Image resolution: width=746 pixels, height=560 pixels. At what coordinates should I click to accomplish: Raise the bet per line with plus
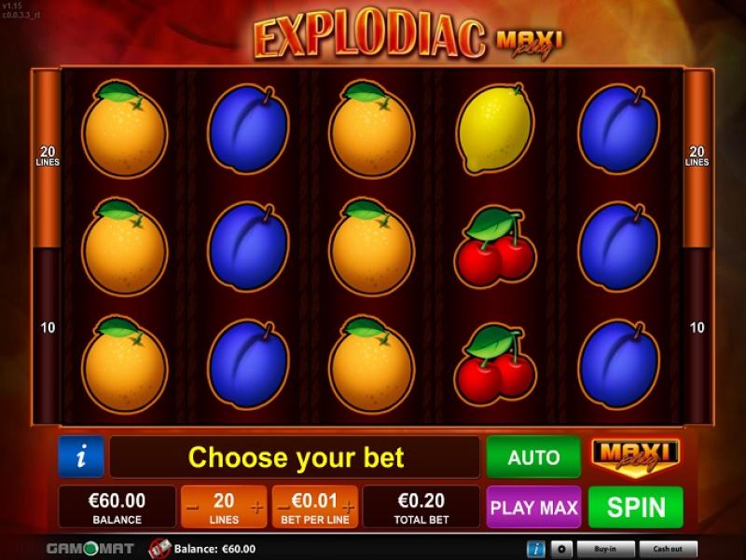coord(348,507)
